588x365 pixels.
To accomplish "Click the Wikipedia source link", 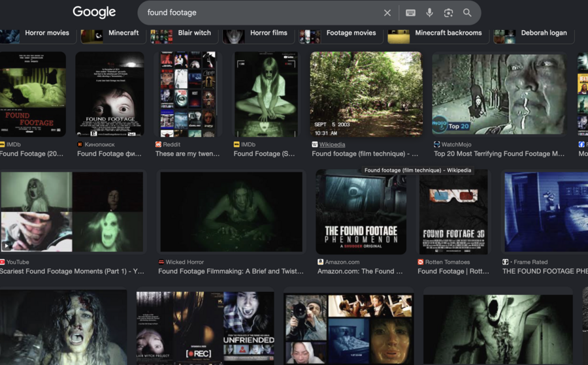I will pos(333,145).
